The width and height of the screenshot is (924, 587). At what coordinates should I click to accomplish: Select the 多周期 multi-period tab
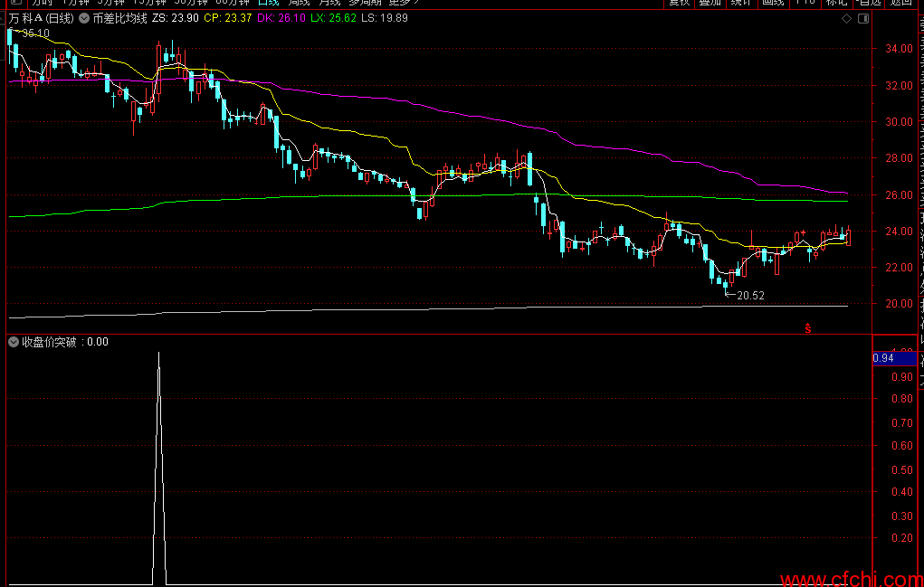click(365, 3)
